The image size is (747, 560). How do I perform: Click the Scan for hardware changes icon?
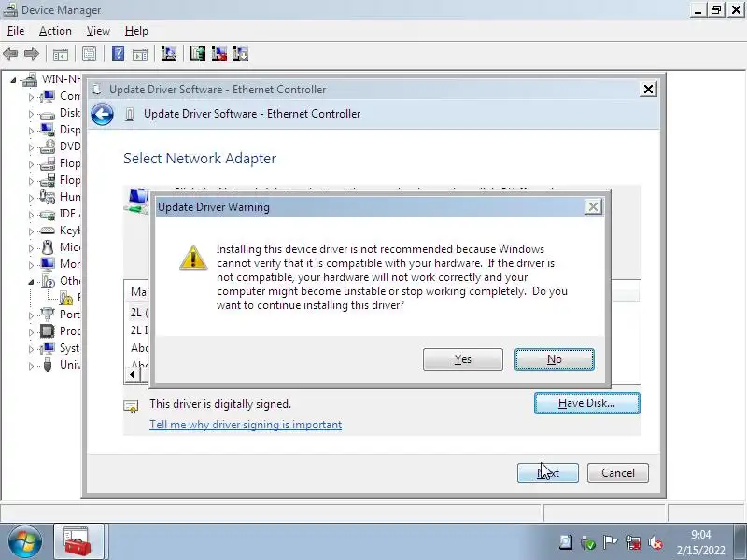point(169,53)
